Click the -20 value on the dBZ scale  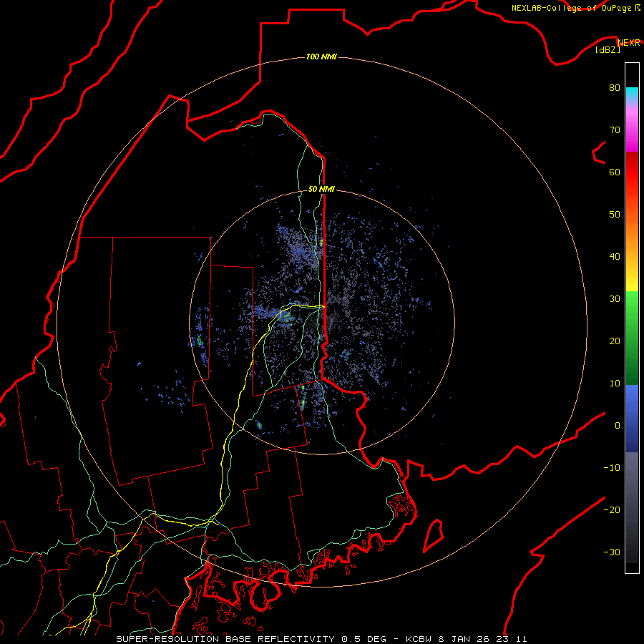pos(612,509)
